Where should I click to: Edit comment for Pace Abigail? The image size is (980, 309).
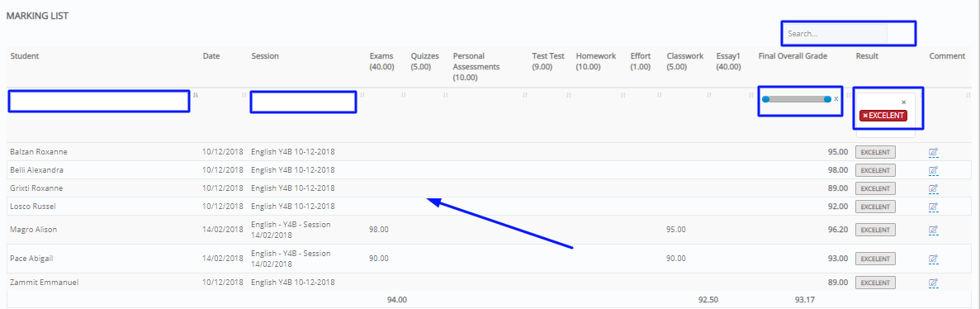click(x=933, y=259)
